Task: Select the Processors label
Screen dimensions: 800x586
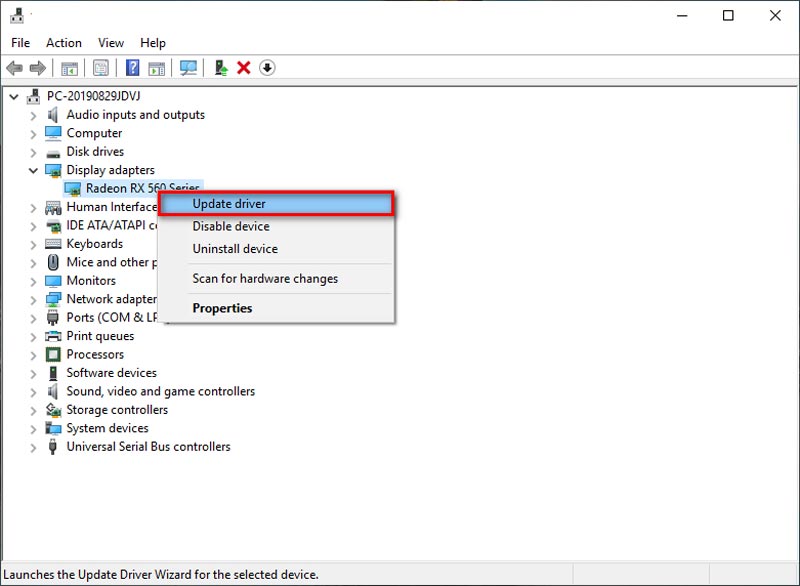Action: 95,354
